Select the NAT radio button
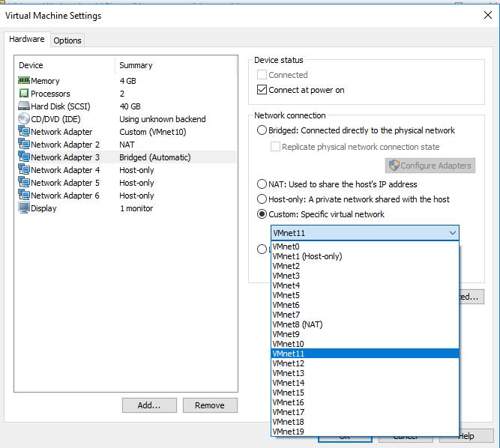500x448 pixels. point(262,184)
